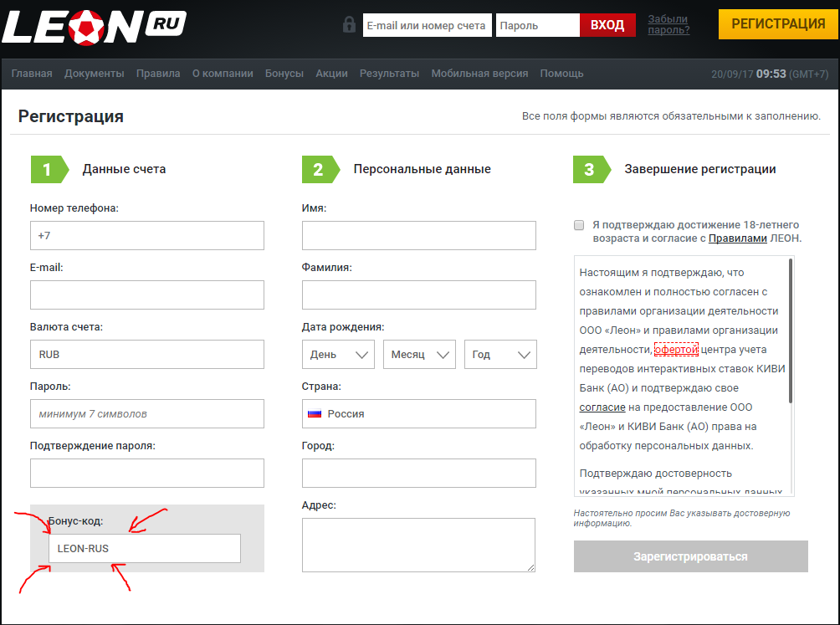Click the Подтверждение пароля field
Viewport: 840px width, 625px height.
pos(146,474)
